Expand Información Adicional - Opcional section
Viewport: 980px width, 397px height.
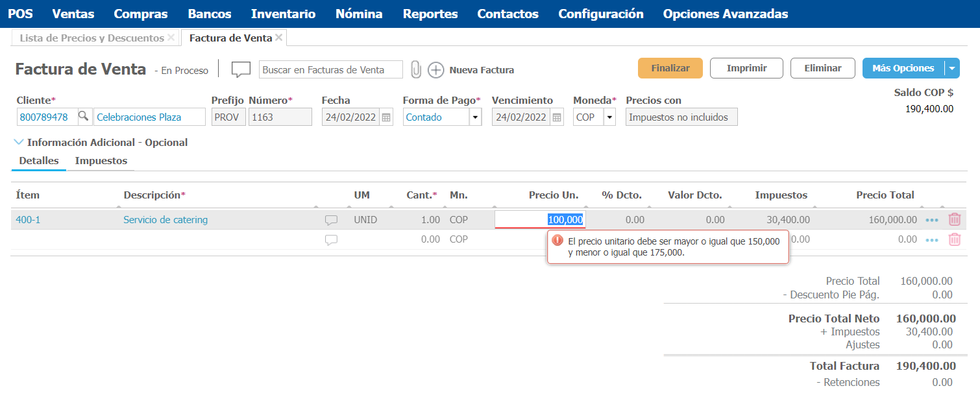tap(18, 142)
